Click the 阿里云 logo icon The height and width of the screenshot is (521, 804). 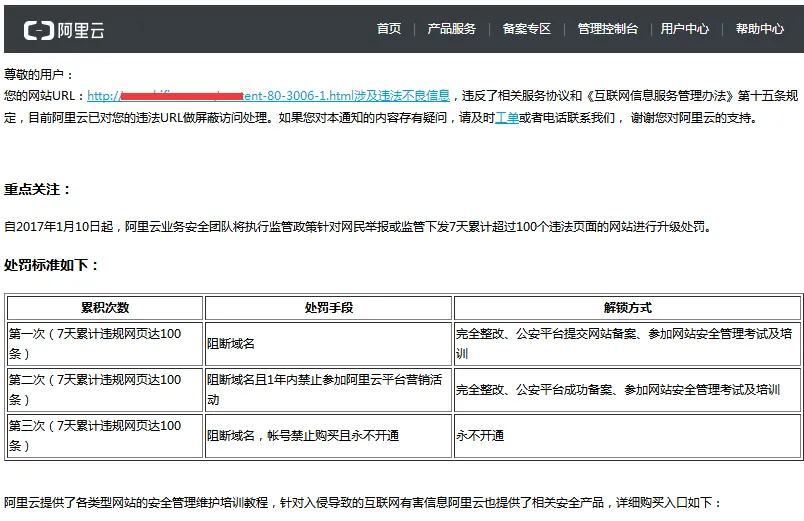tap(64, 30)
